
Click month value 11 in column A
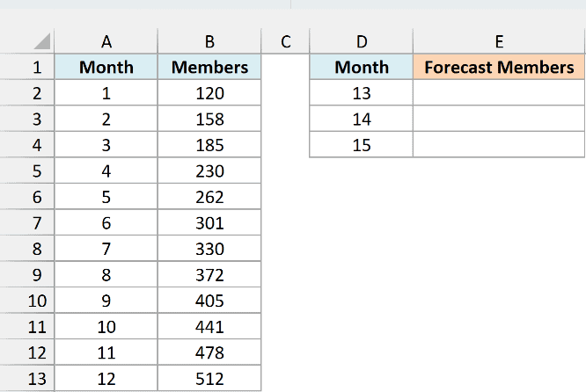pos(106,352)
